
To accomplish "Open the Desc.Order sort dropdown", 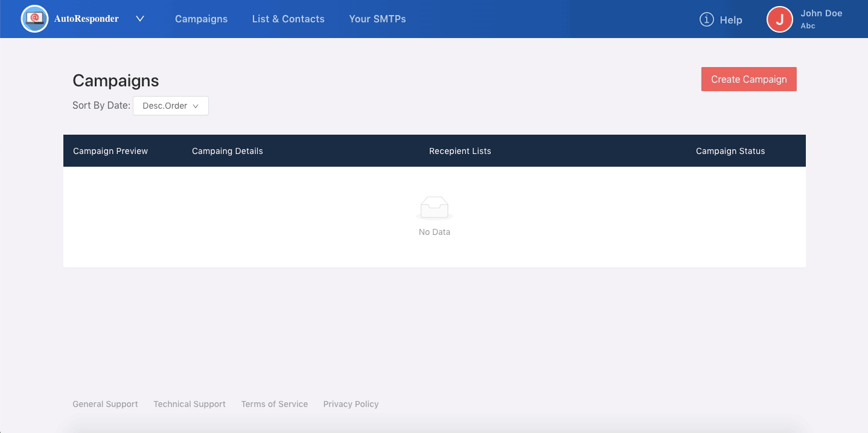I will click(171, 106).
